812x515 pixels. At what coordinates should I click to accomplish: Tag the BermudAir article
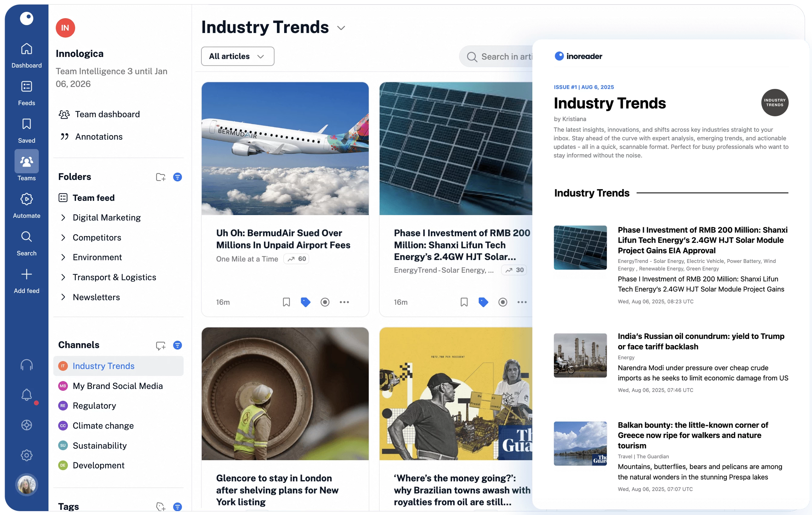point(305,302)
